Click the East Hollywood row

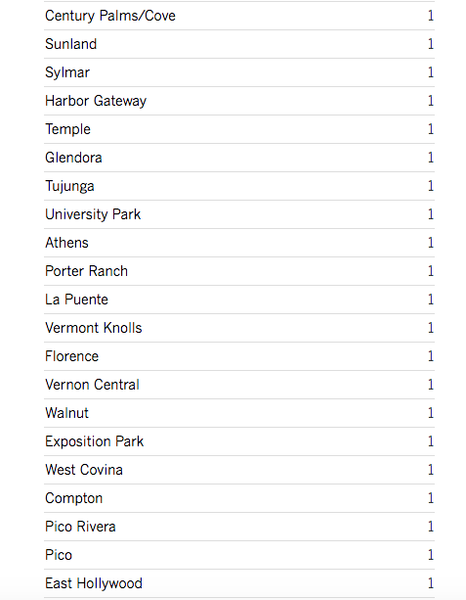239,583
